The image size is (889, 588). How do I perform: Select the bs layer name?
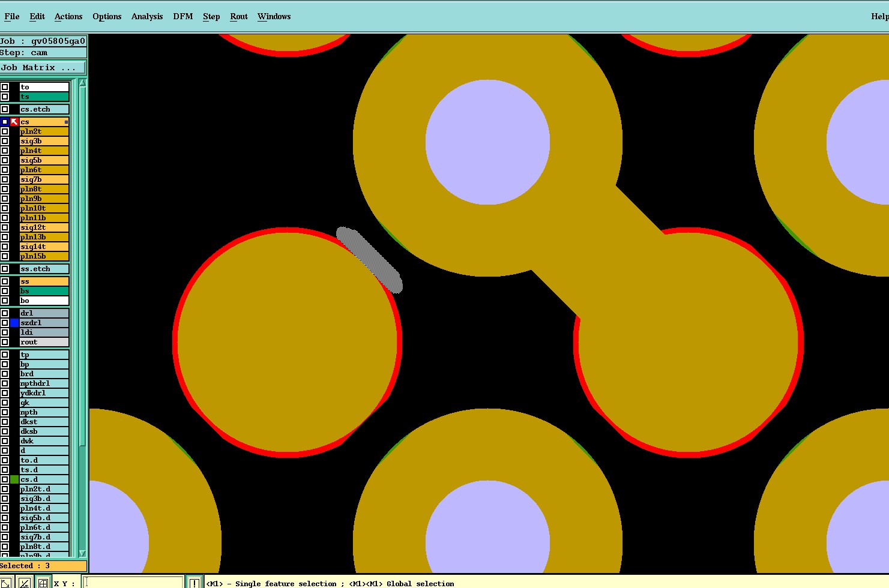(44, 291)
